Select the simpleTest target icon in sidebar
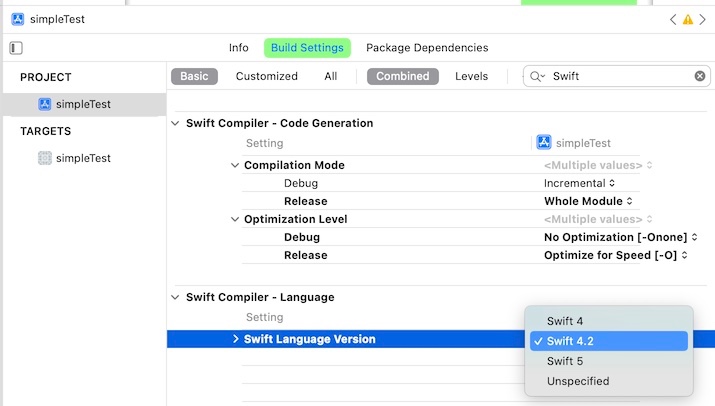This screenshot has height=406, width=715. [44, 158]
